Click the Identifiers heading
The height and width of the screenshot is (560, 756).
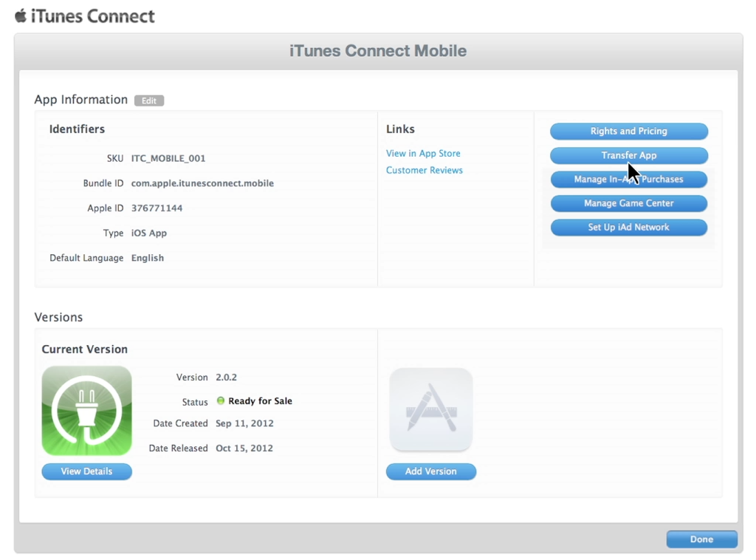[x=77, y=129]
